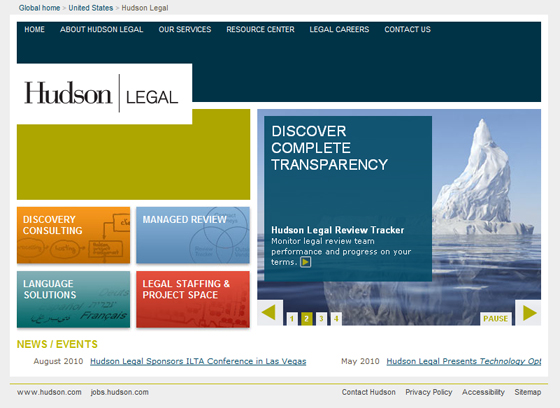The image size is (560, 408).
Task: Open the Discovery Consulting tile
Action: [x=74, y=235]
